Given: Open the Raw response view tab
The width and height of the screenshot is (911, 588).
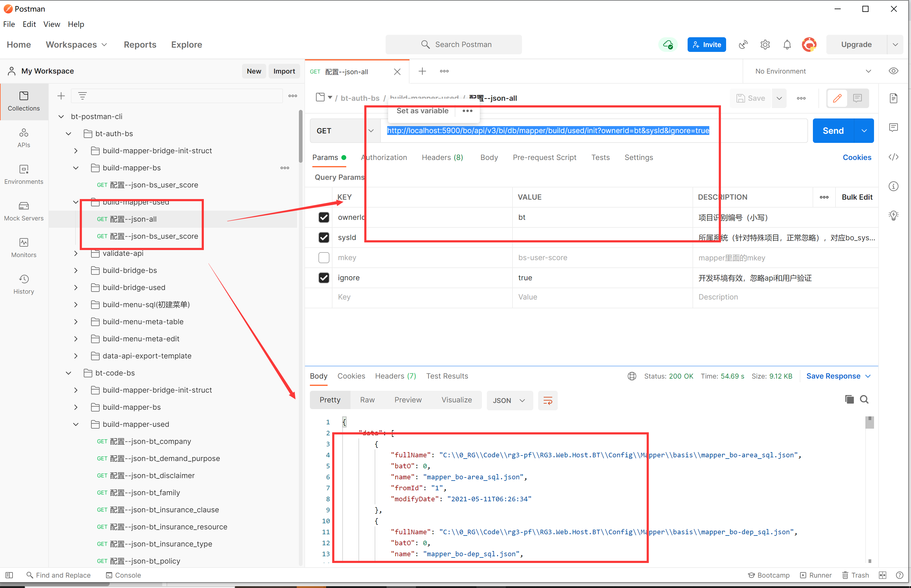Looking at the screenshot, I should [x=367, y=400].
